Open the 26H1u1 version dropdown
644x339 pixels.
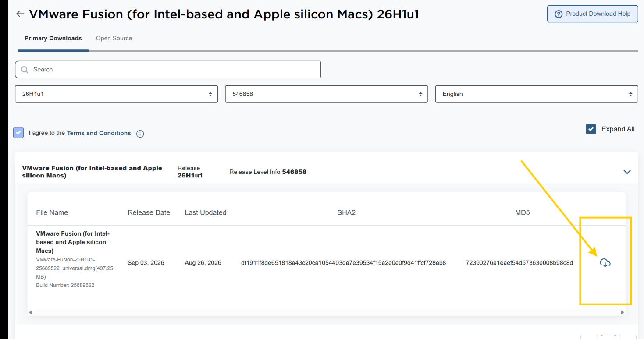117,94
